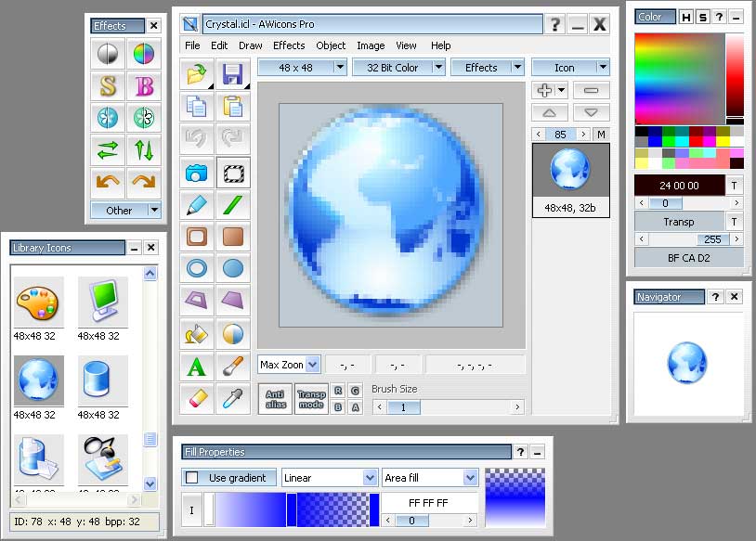Activate the Eraser tool
Screen dimensions: 756x541
pos(196,397)
